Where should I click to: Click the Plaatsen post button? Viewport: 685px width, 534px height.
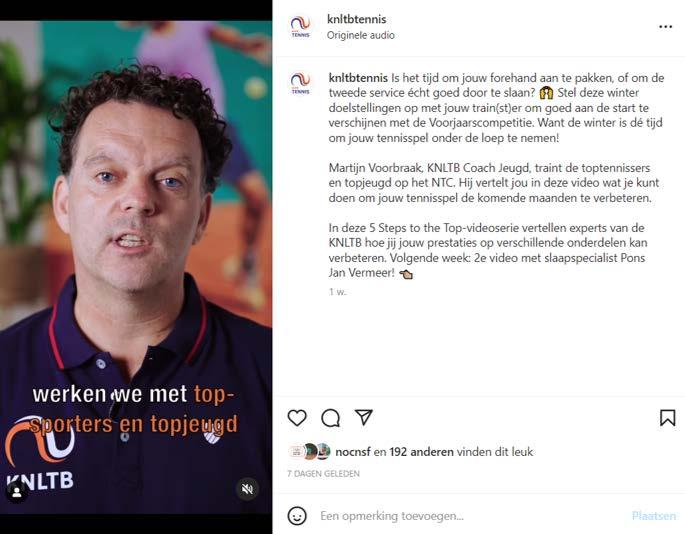pyautogui.click(x=653, y=516)
